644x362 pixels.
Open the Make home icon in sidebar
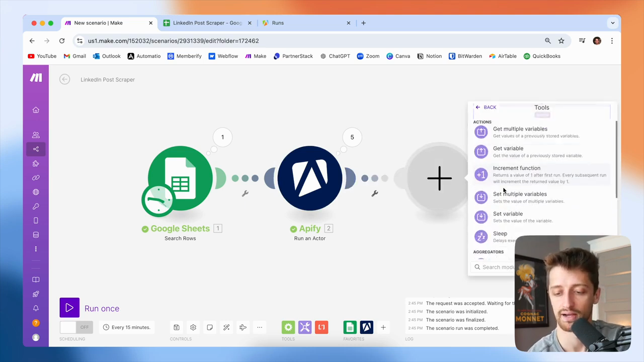(x=36, y=110)
